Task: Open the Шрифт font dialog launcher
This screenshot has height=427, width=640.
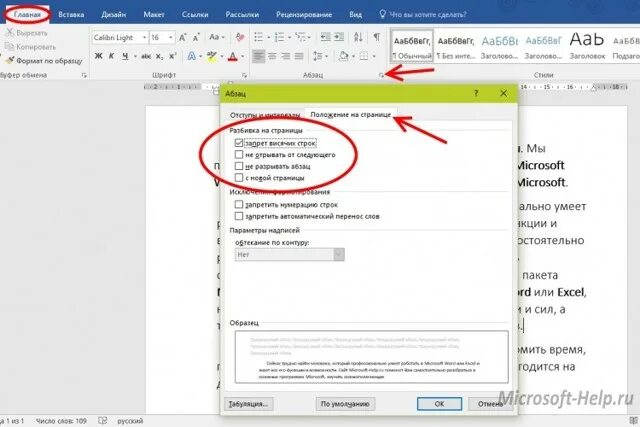Action: point(244,75)
